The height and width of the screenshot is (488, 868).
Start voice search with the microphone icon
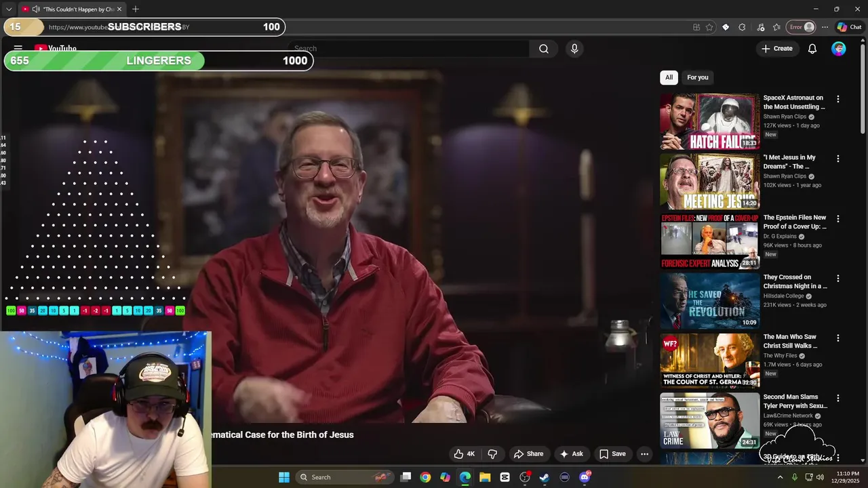click(x=574, y=49)
